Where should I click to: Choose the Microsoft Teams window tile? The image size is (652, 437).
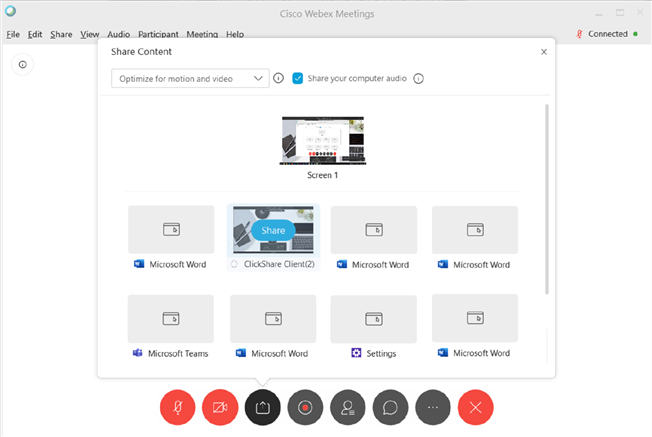point(171,319)
